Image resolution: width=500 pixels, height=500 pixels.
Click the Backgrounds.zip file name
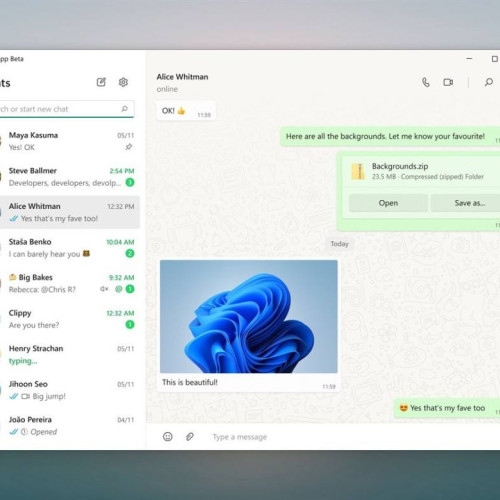tap(400, 166)
